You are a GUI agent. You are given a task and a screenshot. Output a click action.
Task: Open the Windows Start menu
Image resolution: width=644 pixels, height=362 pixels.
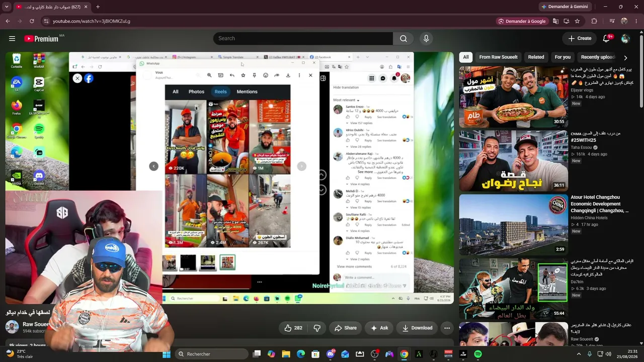pos(167,354)
